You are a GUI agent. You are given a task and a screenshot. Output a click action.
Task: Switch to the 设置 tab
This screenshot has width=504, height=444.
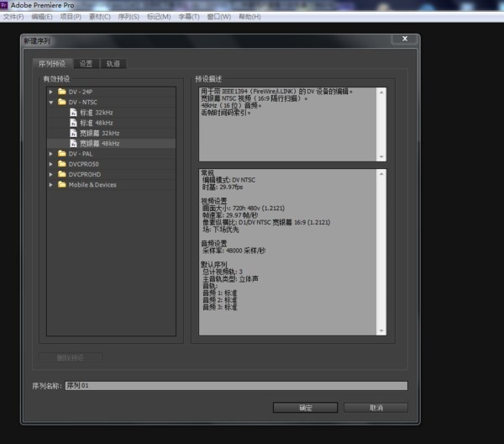click(86, 64)
